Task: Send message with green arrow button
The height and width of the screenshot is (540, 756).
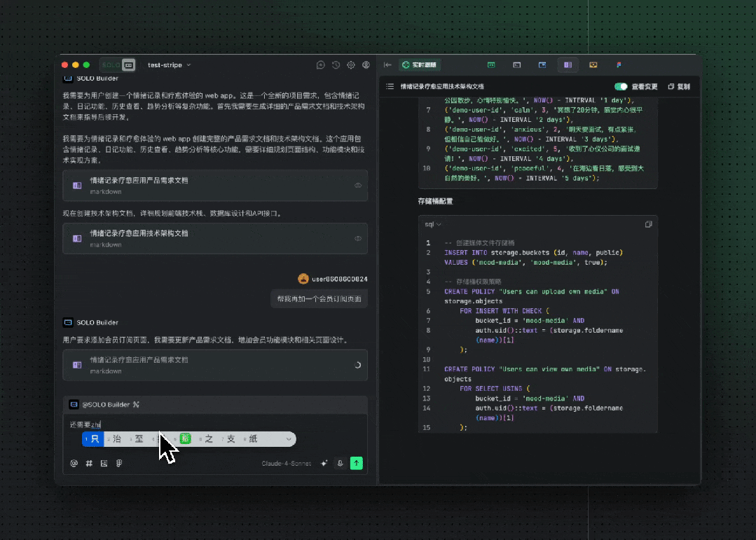Action: pos(357,463)
